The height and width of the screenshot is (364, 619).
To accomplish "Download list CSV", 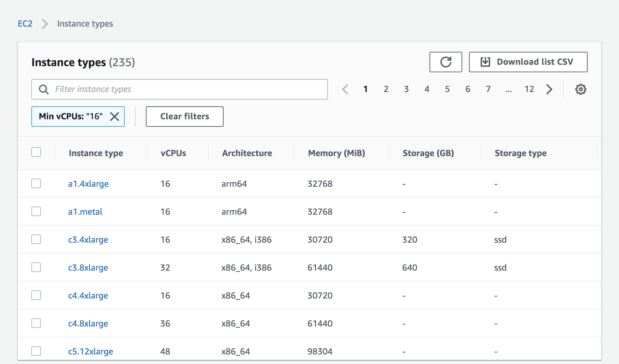I will [x=528, y=62].
